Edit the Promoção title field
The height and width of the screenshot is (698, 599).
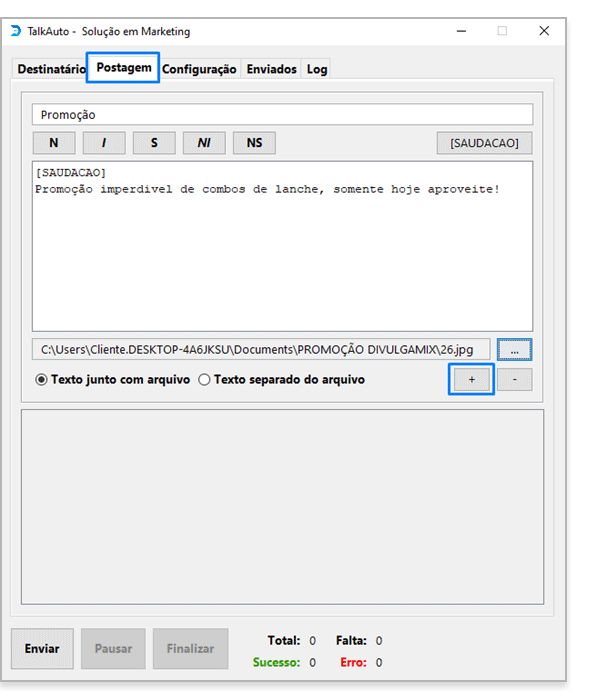[282, 115]
